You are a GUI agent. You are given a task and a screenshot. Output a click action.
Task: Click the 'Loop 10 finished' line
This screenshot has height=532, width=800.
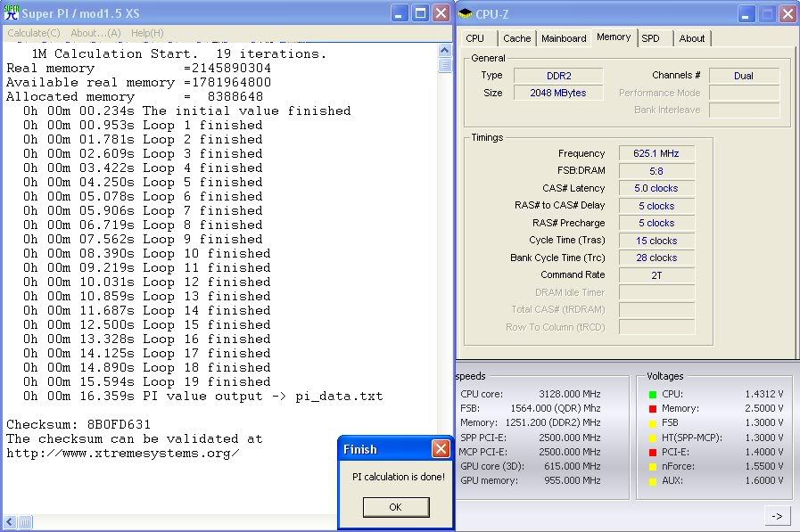[147, 253]
